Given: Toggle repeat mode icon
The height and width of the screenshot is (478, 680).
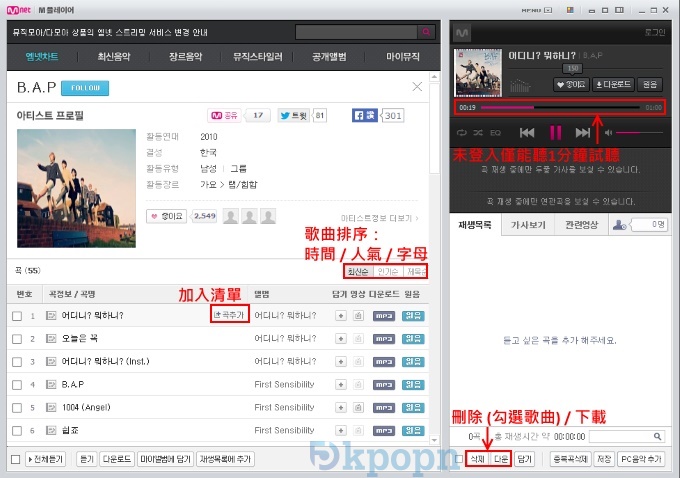Looking at the screenshot, I should pyautogui.click(x=462, y=133).
